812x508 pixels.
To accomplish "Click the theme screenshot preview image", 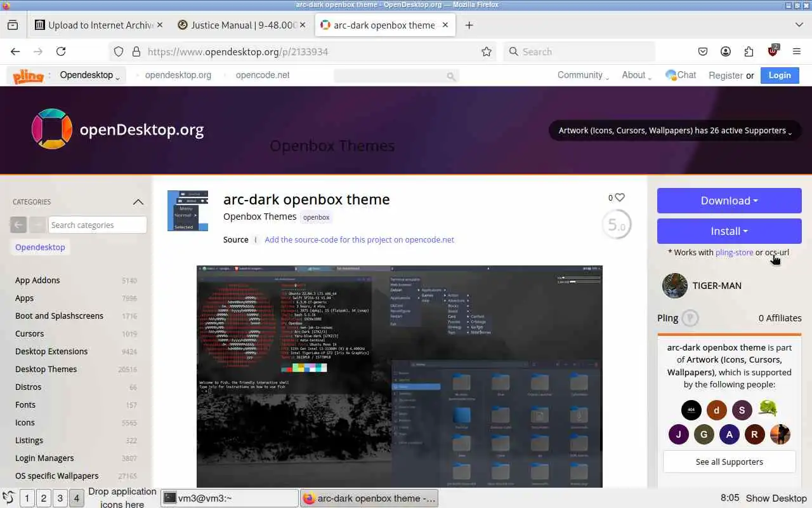I will 400,377.
